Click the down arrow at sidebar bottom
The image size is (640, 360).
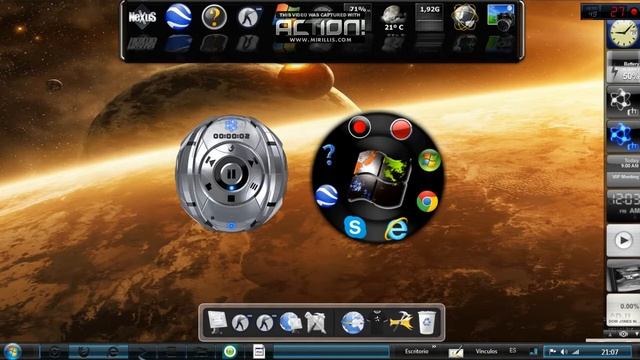tap(636, 334)
